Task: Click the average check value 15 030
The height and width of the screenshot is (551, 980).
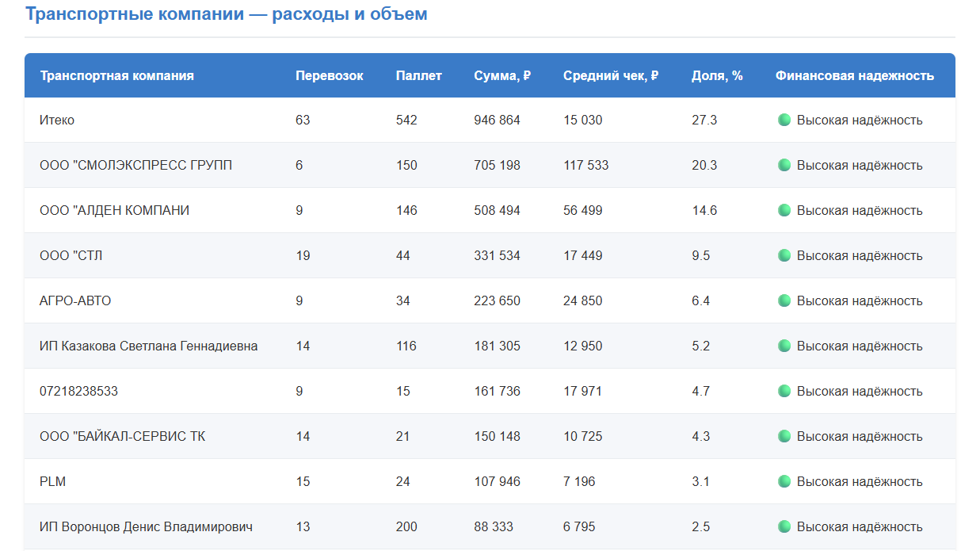Action: tap(583, 120)
